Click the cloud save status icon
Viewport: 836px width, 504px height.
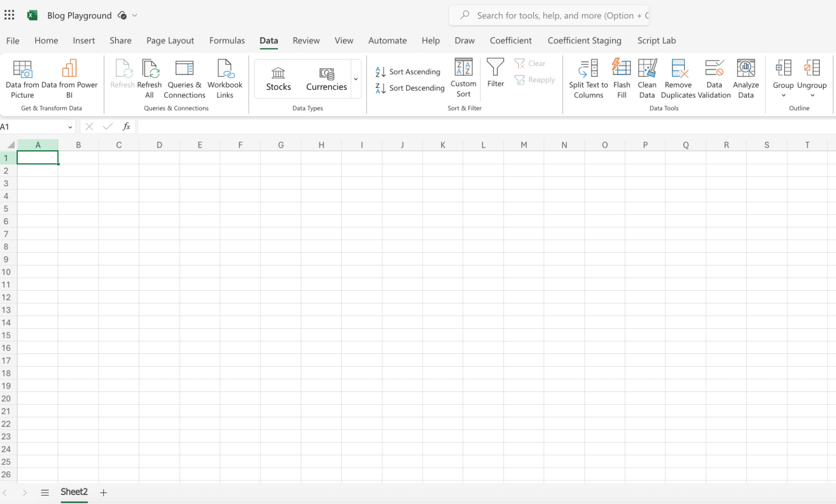coord(122,15)
